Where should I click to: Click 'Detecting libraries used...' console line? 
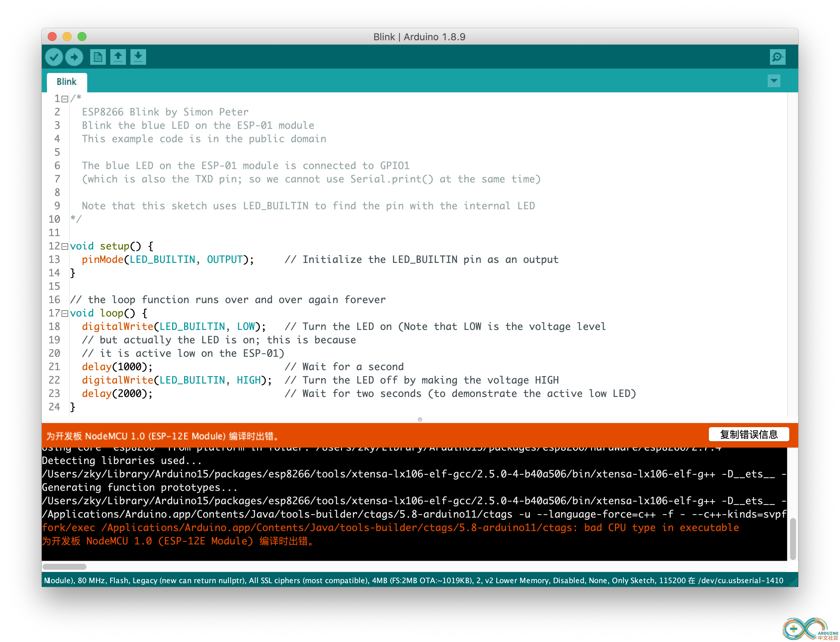tap(122, 461)
